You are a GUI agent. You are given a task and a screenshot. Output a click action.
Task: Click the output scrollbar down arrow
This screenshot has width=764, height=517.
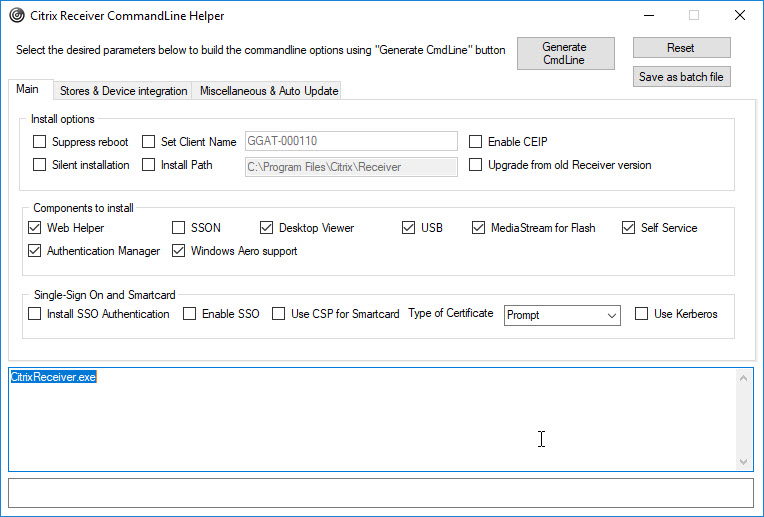[744, 461]
